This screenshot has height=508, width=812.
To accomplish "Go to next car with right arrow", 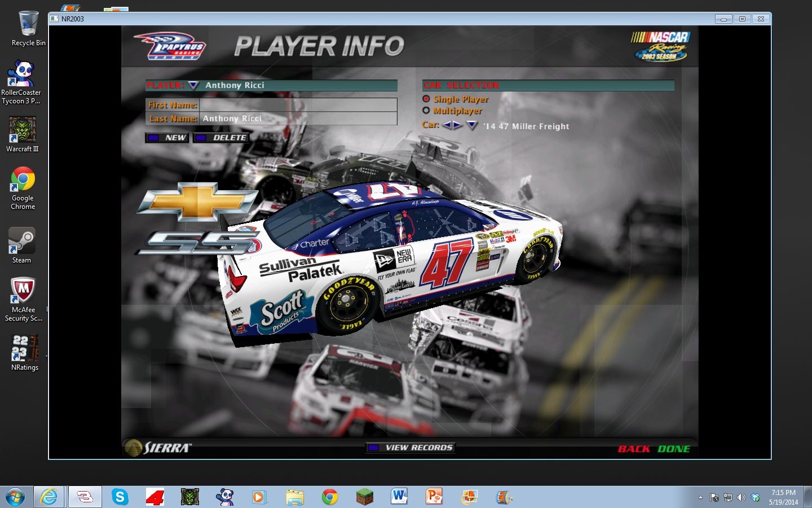I will tap(457, 125).
